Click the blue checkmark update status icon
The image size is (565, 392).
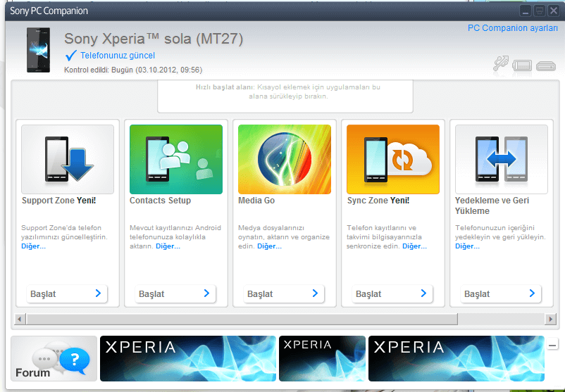[x=70, y=56]
